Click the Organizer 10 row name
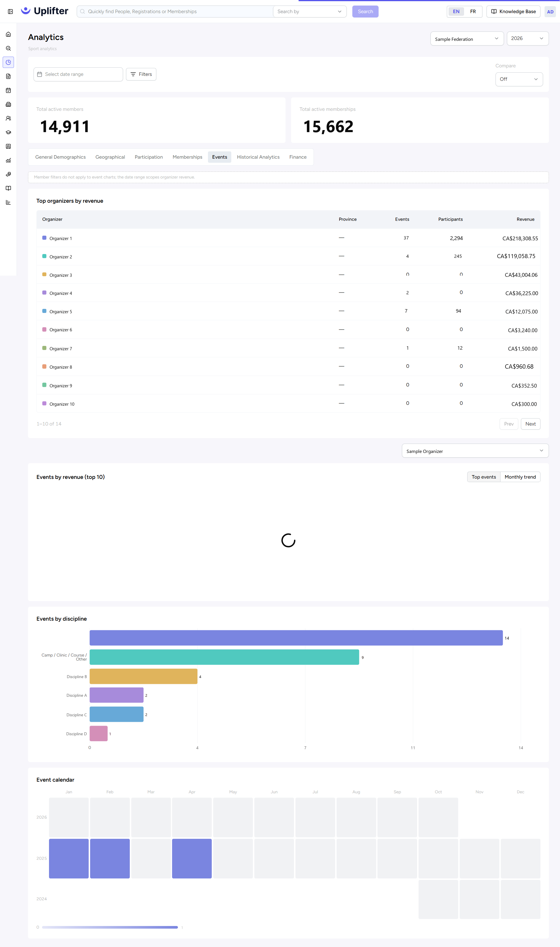The image size is (560, 947). [62, 404]
